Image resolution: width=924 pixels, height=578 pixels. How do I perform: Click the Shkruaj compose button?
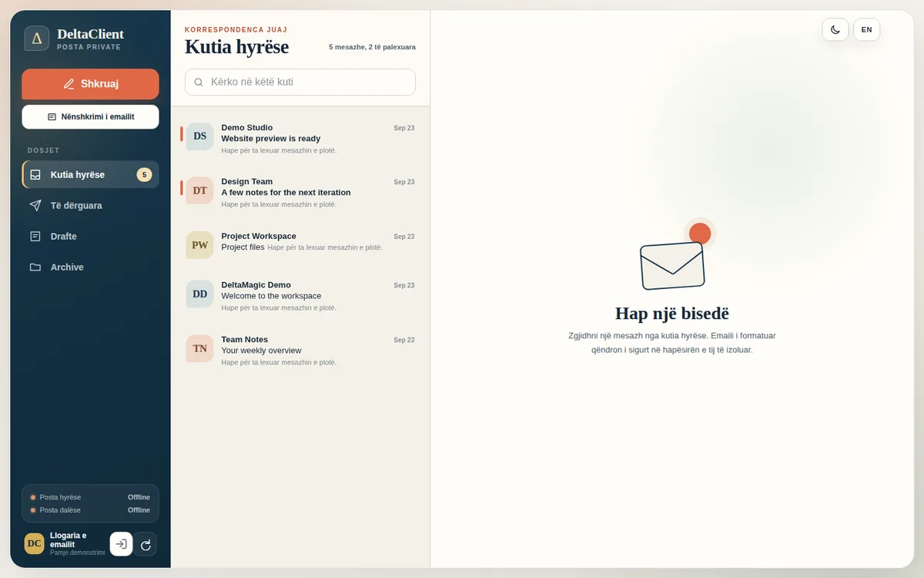tap(90, 84)
